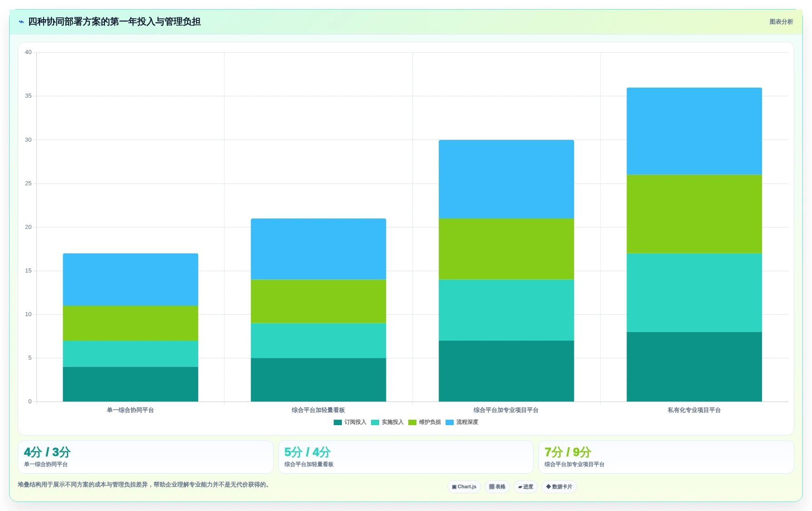Open the 5分 / 4分 综合平台加轻量看板 card

point(406,457)
